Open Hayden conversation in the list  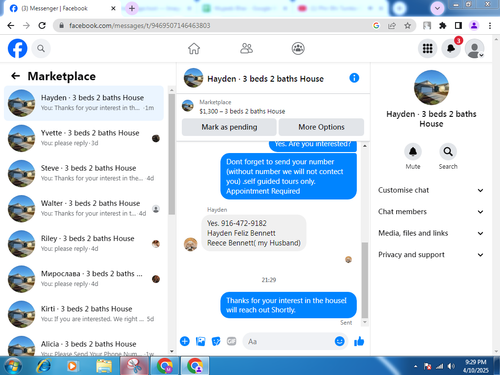(x=84, y=103)
